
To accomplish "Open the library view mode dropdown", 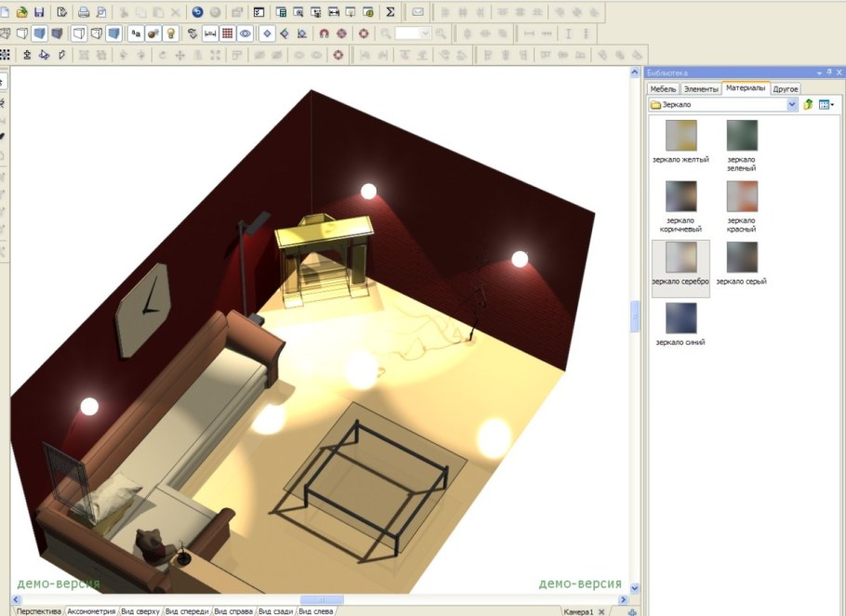I will [x=826, y=105].
